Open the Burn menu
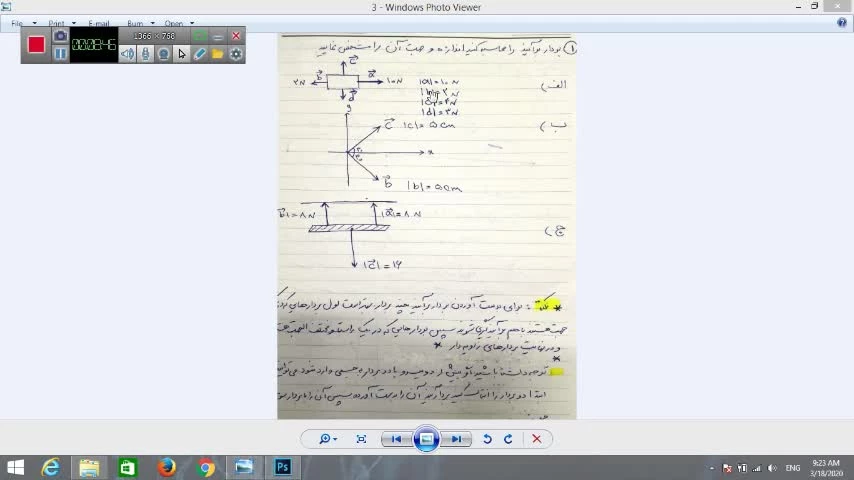This screenshot has height=480, width=854. [139, 23]
